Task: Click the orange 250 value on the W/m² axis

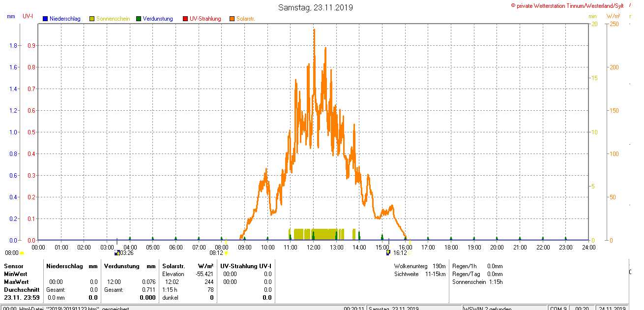Action: [614, 24]
